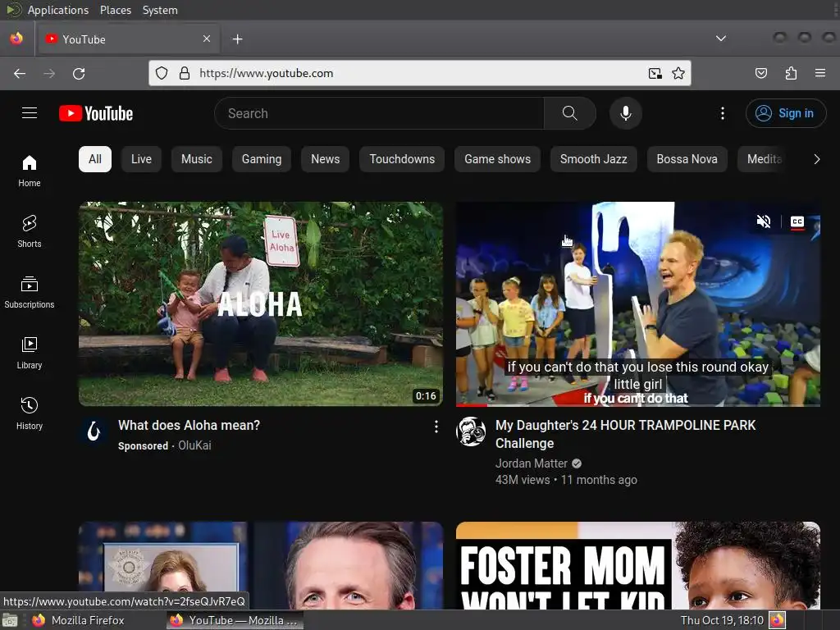840x630 pixels.
Task: Open the list all tabs dropdown
Action: point(721,39)
